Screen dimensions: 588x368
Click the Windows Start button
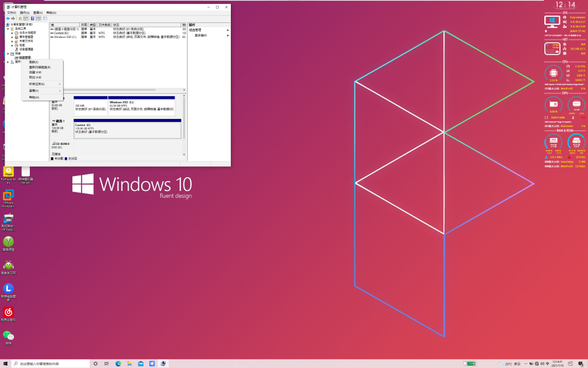coord(5,363)
